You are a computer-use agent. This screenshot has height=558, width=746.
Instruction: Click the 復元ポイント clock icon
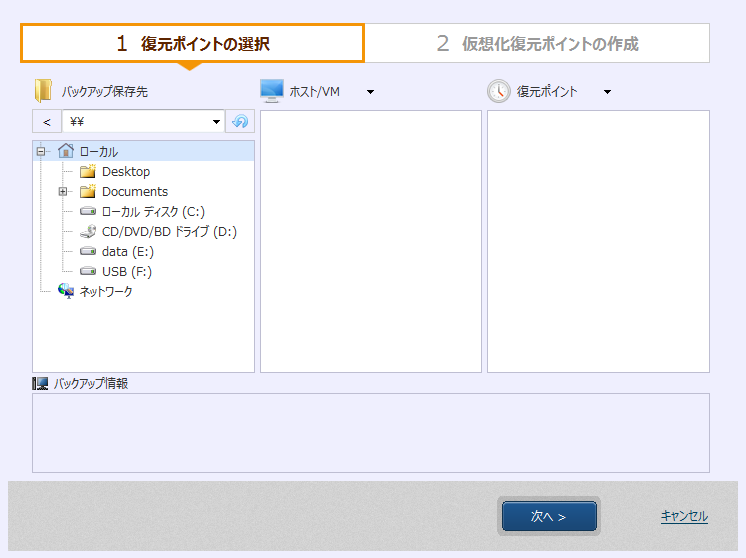(x=498, y=91)
